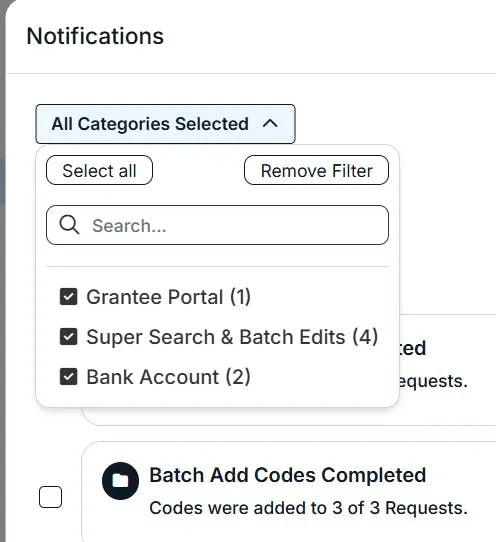Select the Bank Account (2) label
Screen dimensions: 496x542
pyautogui.click(x=168, y=376)
